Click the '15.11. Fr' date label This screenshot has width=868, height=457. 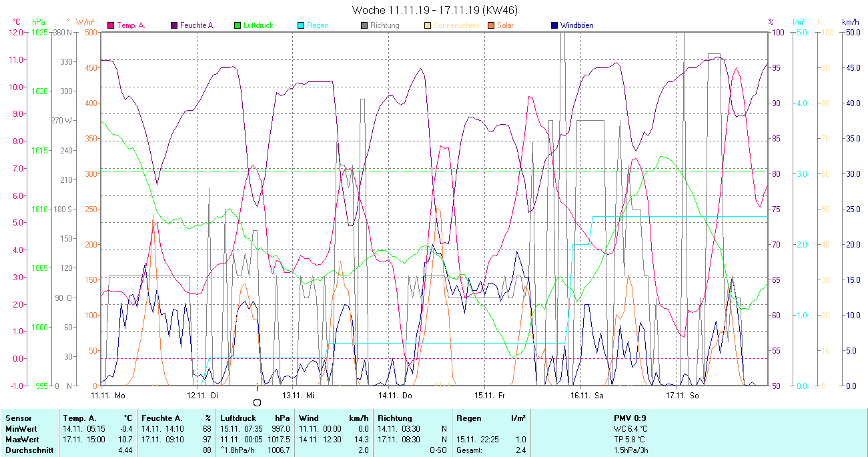tap(490, 395)
